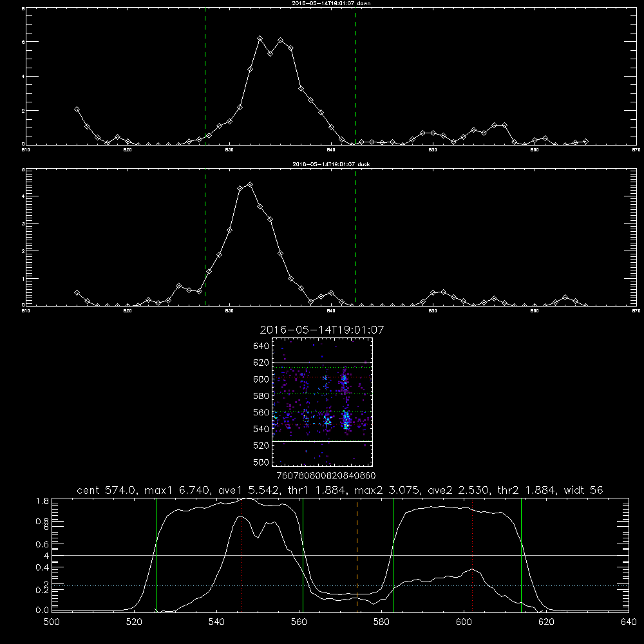Click the '870' x-axis label under dusk plot

click(x=636, y=311)
